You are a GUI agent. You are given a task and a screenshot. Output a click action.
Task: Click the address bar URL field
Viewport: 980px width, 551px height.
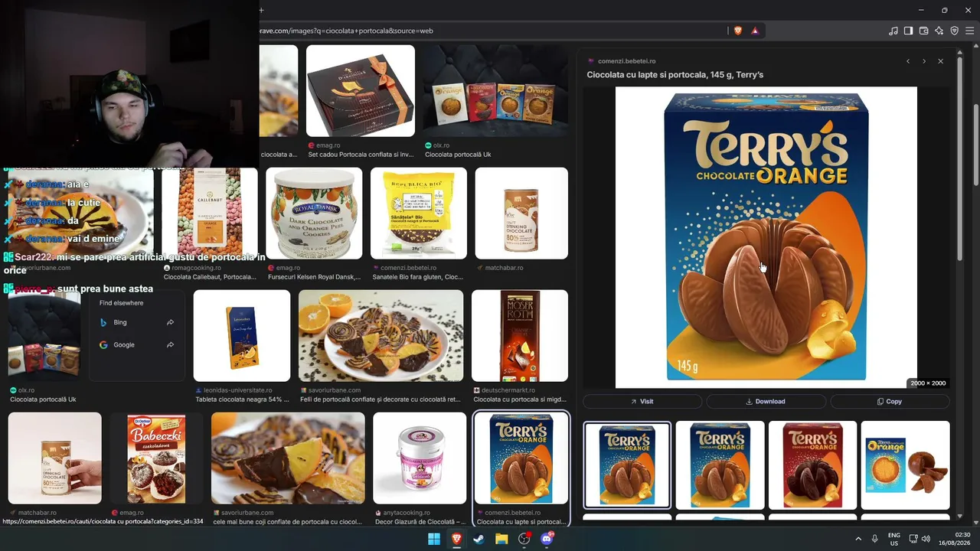pos(490,31)
